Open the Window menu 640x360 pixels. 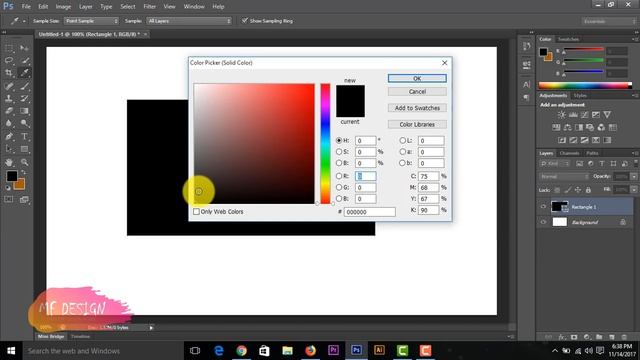[x=194, y=7]
